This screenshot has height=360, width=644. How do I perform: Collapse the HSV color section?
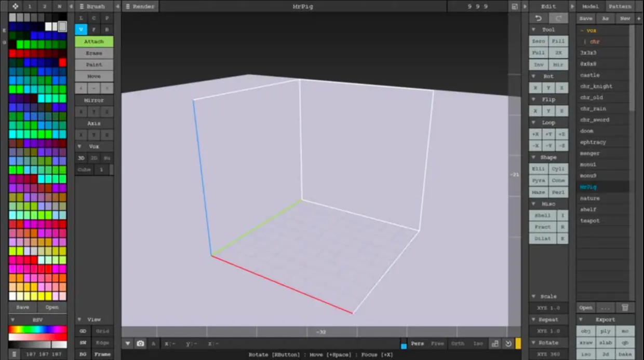tap(13, 320)
